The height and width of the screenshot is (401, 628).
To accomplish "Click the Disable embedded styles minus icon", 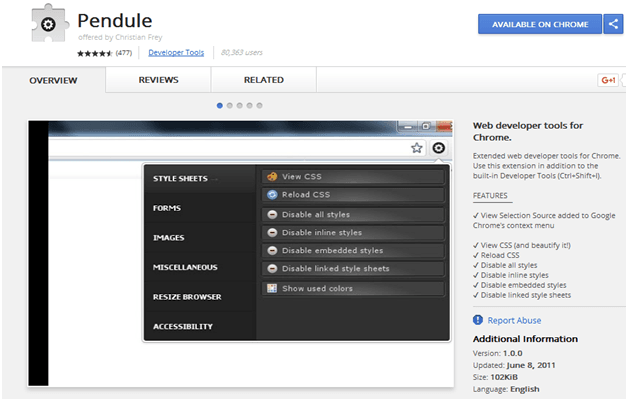I will pos(272,250).
